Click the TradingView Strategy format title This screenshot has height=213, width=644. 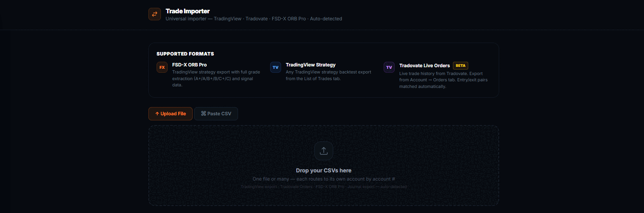point(310,65)
